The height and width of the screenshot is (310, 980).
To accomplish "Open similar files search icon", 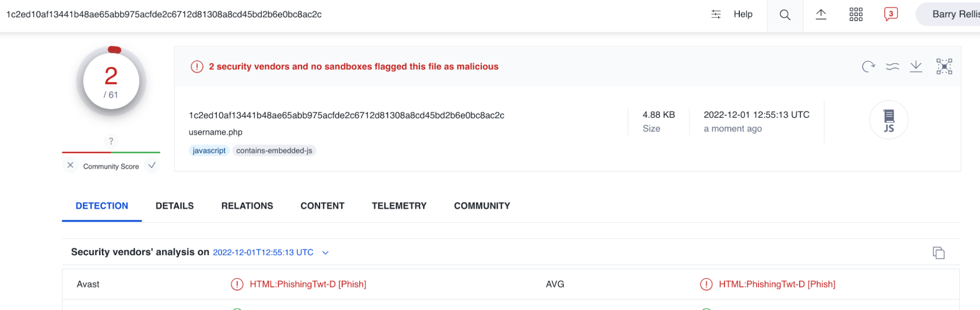I will (892, 66).
